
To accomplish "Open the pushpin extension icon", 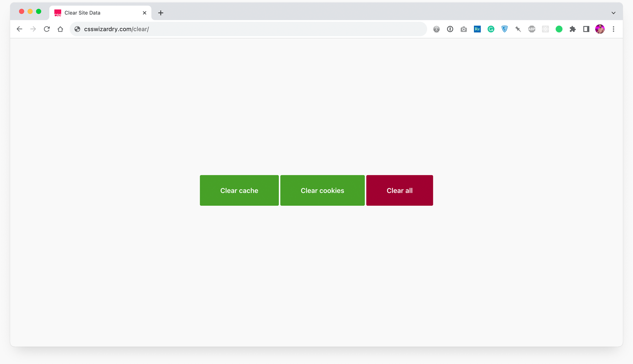I will (518, 29).
